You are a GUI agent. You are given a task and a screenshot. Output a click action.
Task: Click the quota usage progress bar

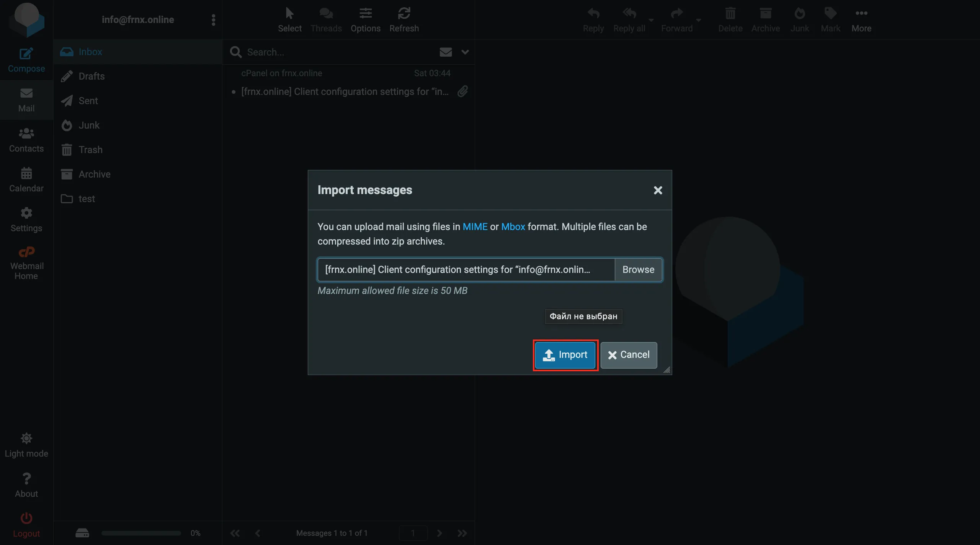141,533
